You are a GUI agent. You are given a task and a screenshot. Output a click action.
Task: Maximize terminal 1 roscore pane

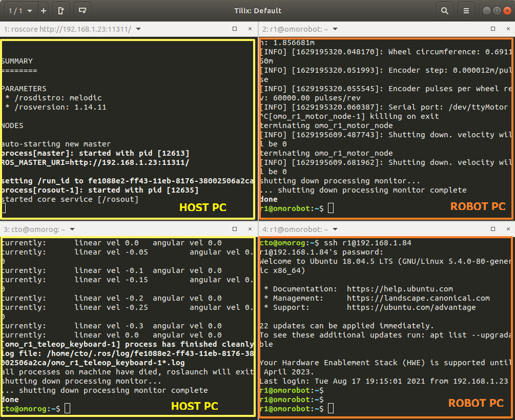tap(235, 29)
